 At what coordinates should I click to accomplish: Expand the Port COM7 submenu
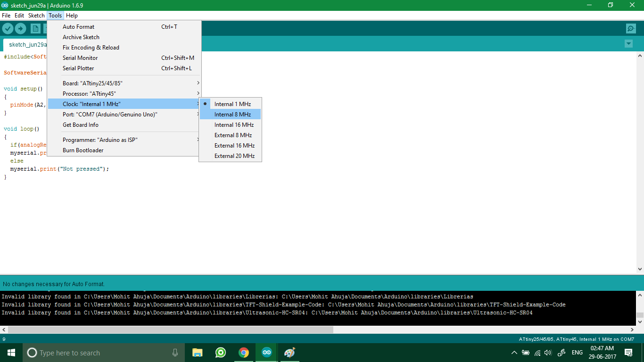(x=124, y=114)
